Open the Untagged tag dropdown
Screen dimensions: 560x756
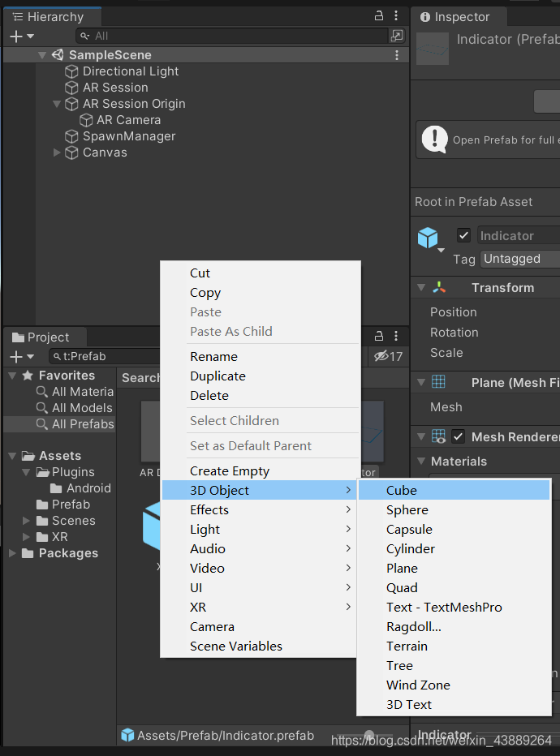pos(520,259)
